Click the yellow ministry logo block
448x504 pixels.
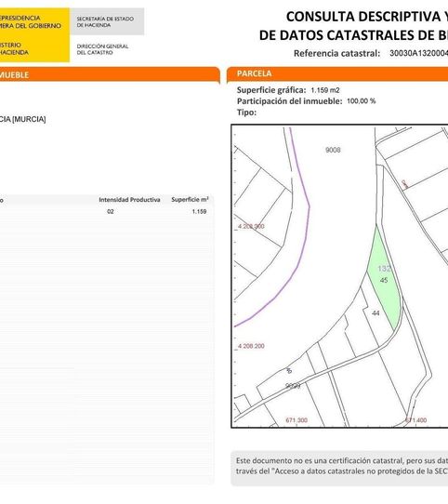(34, 34)
